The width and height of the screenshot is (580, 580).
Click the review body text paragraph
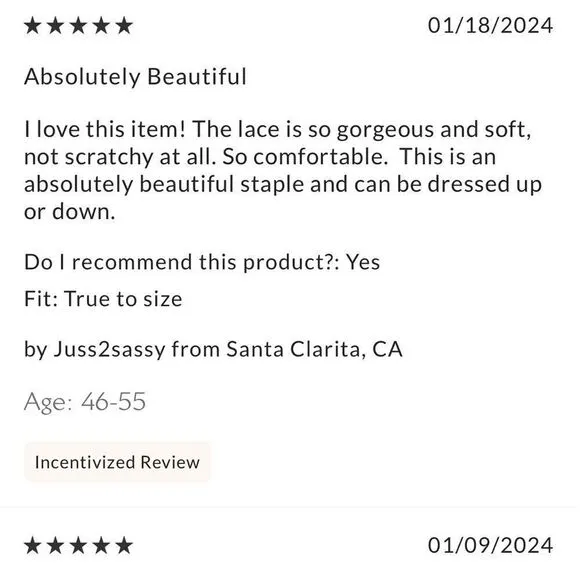283,171
